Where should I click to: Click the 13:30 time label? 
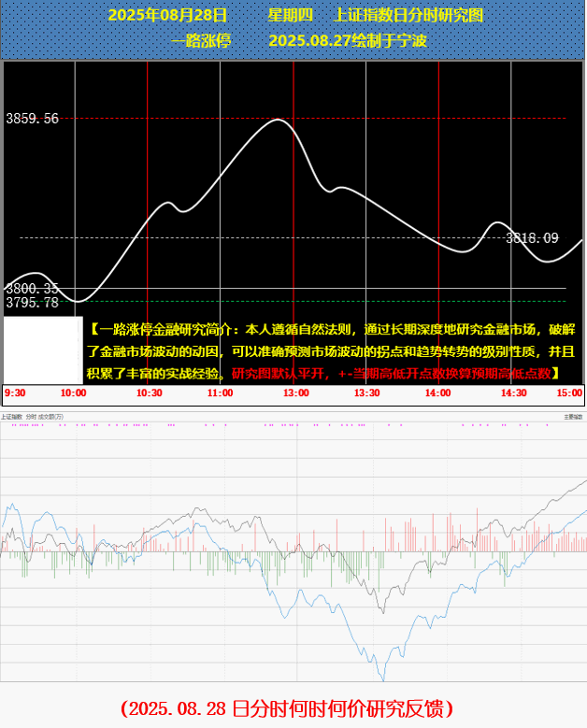click(366, 393)
